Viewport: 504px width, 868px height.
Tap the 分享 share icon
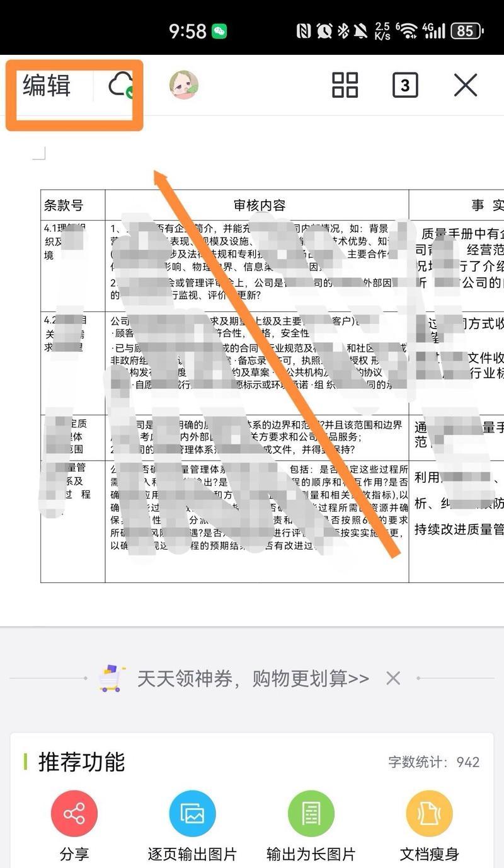click(74, 814)
